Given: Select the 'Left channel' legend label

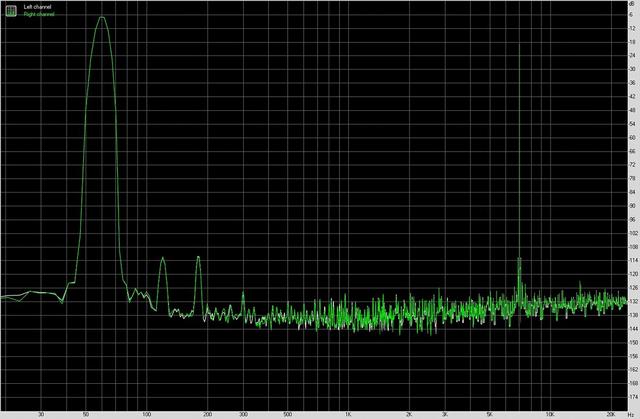Looking at the screenshot, I should pos(38,7).
